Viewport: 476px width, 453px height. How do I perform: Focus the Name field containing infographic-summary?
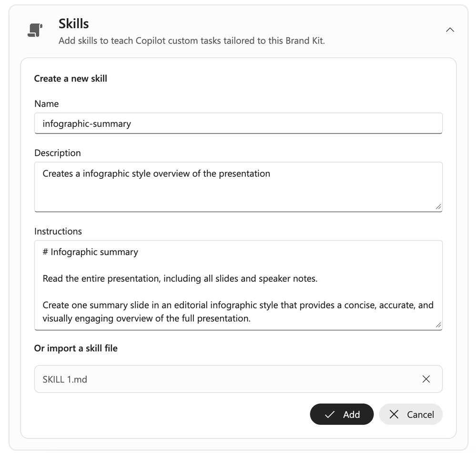pyautogui.click(x=238, y=123)
